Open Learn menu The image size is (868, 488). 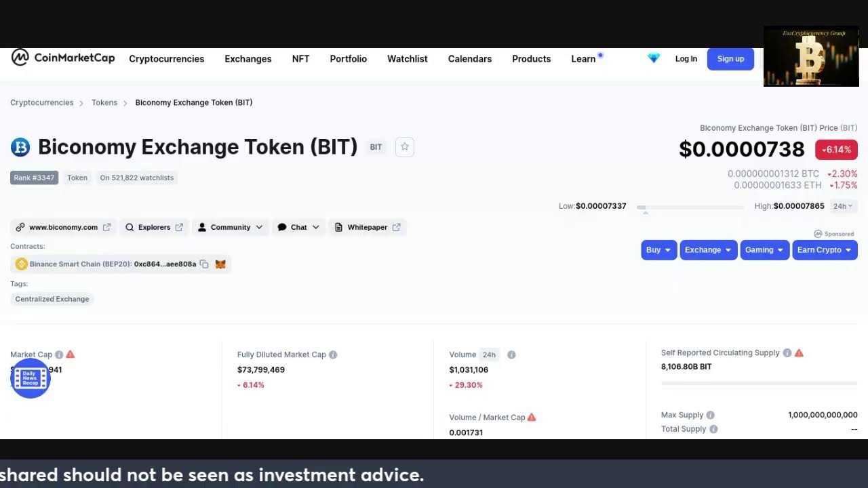coord(583,59)
